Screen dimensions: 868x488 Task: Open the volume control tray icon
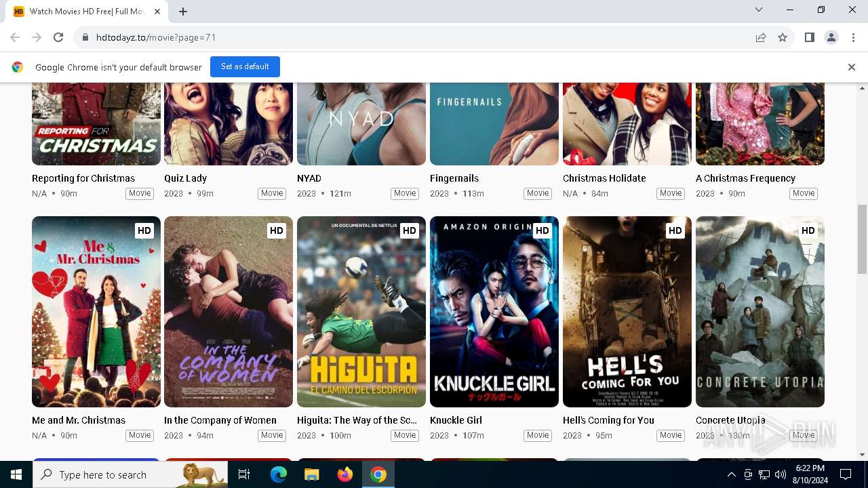pyautogui.click(x=780, y=474)
